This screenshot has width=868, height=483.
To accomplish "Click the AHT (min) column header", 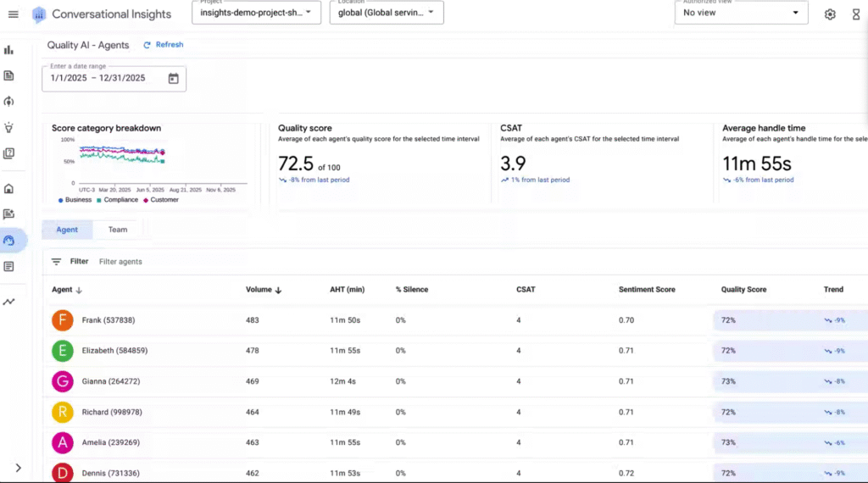I will click(347, 290).
